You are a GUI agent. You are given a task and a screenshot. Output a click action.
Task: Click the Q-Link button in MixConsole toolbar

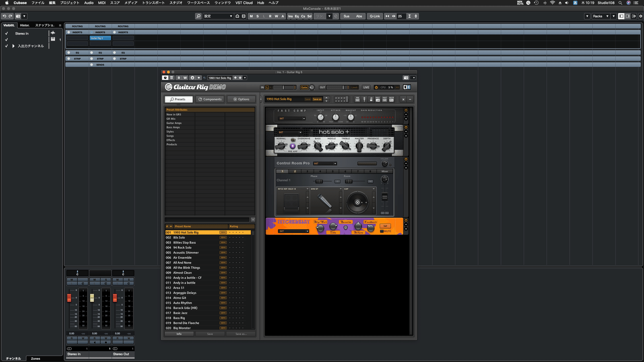tap(375, 16)
